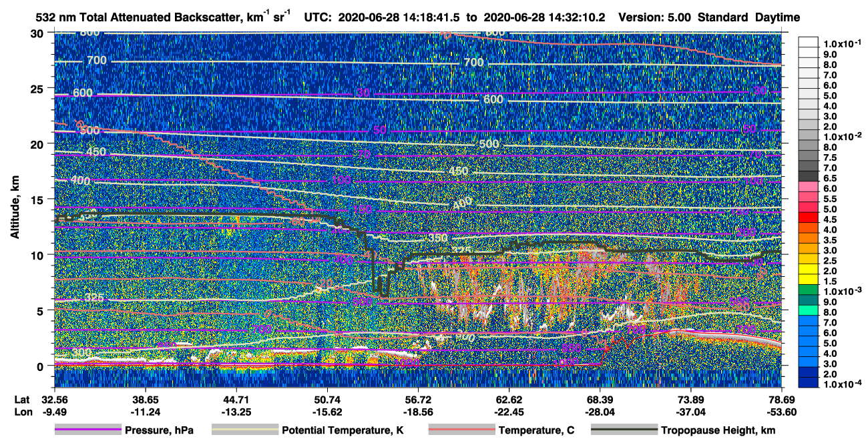The image size is (868, 445).
Task: Click the '350' potential temperature contour label
Action: click(x=438, y=238)
